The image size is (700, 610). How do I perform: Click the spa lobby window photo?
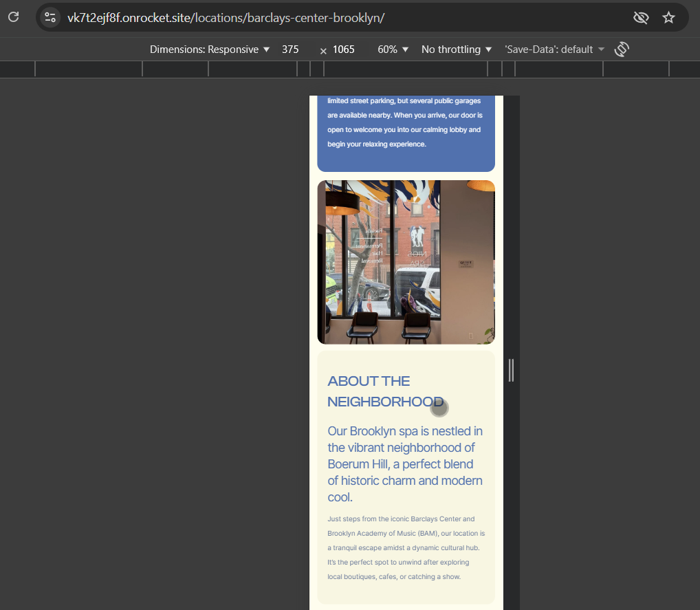406,262
